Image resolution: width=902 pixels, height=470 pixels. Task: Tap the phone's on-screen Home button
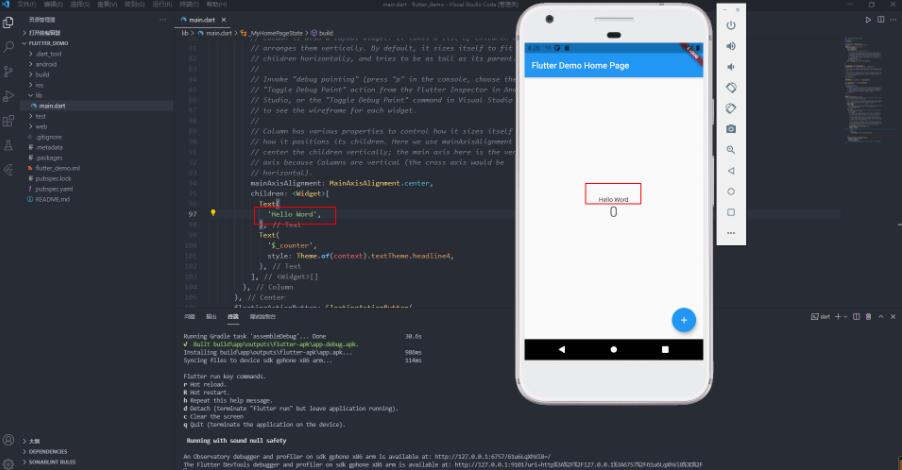click(614, 349)
